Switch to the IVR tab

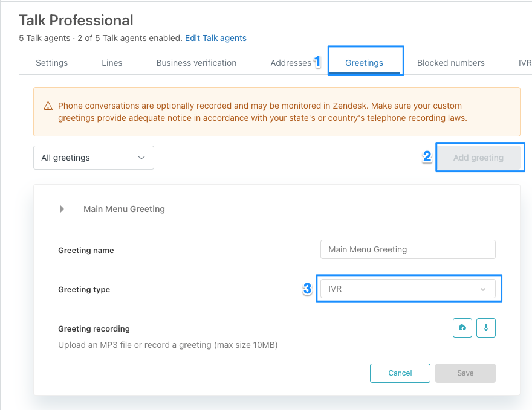point(524,63)
